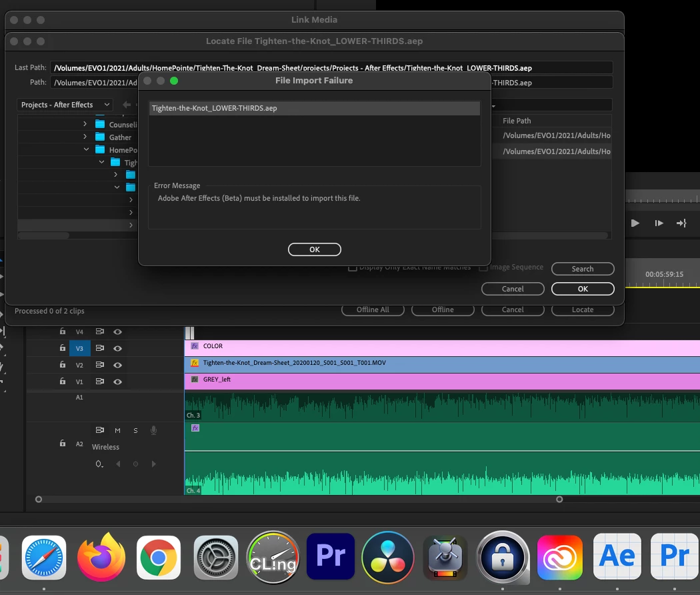Enable voice-over record on A2 track

pos(153,430)
